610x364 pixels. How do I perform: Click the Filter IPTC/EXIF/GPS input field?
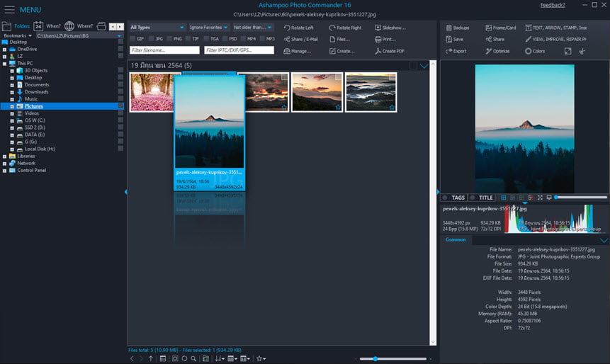coord(239,50)
